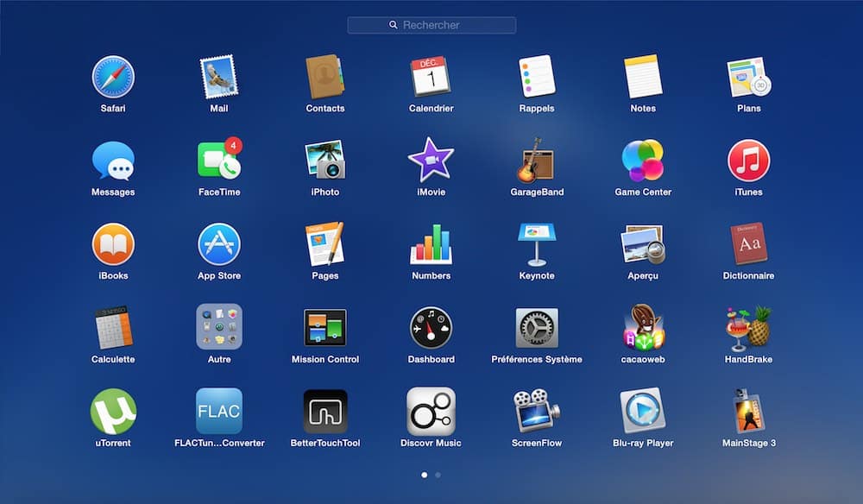Screen dimensions: 863x504
Task: Launch the Rappels reminders app
Action: point(537,77)
